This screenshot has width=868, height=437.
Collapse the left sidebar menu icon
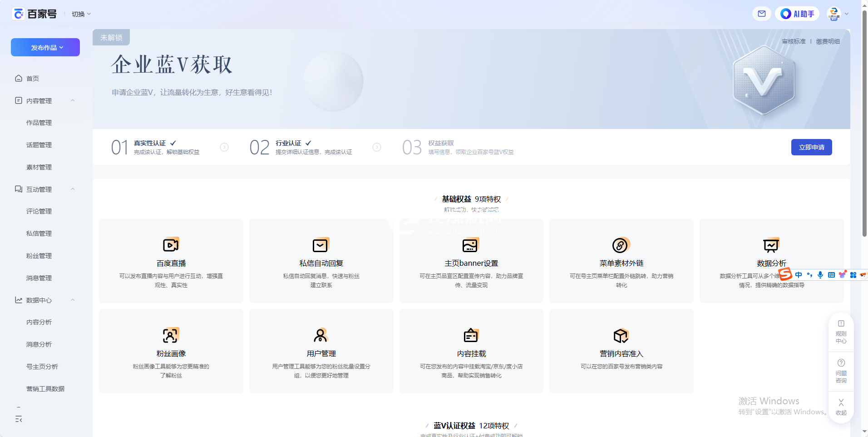click(19, 419)
